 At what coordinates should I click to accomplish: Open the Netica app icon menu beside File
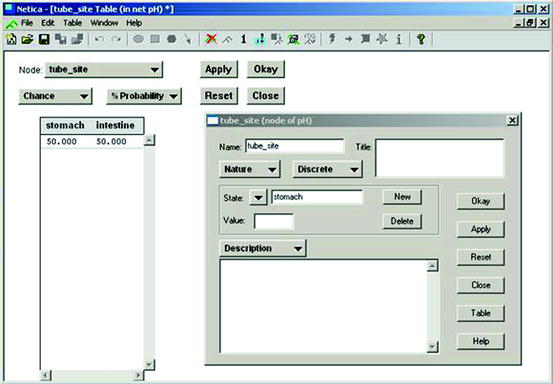pos(11,24)
